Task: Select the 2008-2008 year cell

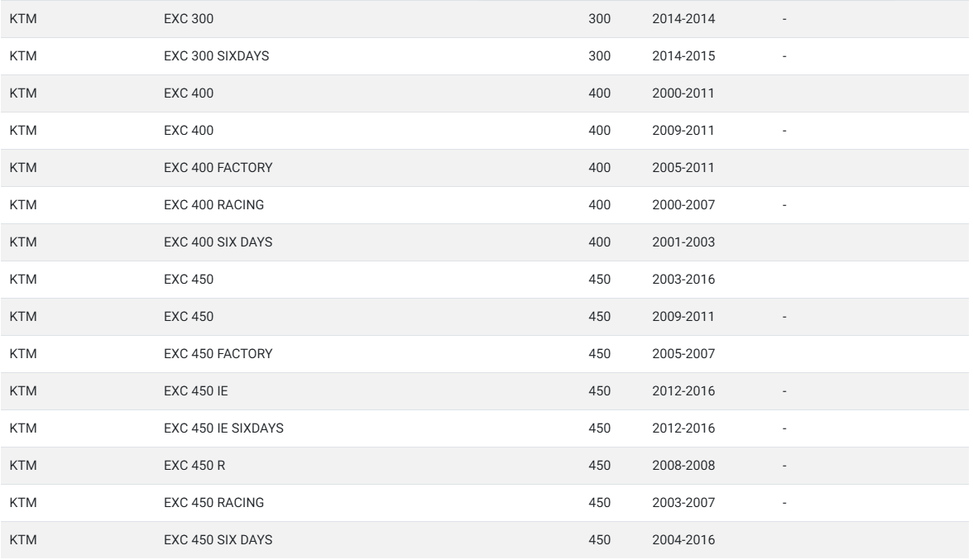Action: (x=683, y=465)
